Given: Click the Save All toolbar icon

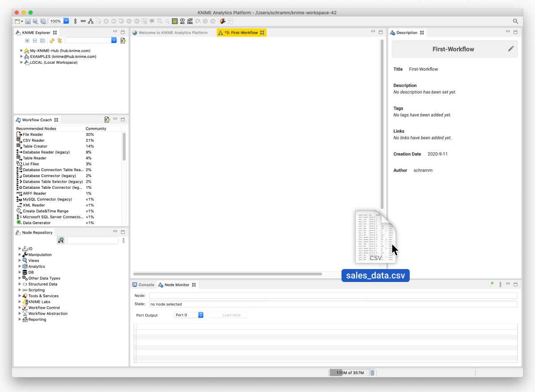Looking at the screenshot, I should pyautogui.click(x=43, y=21).
